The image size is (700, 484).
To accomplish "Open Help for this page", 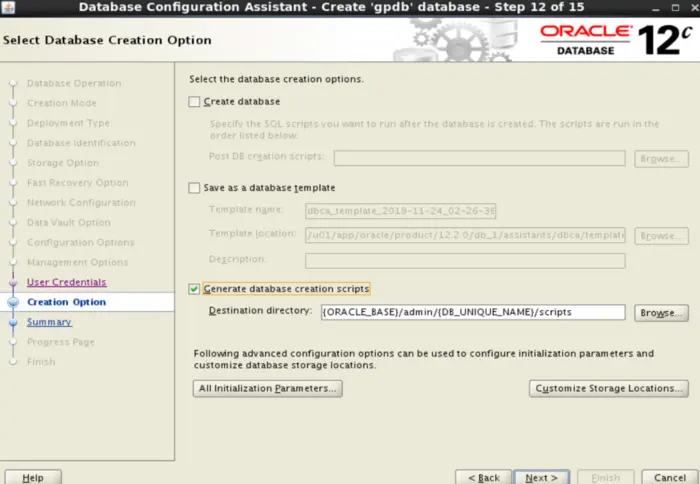I will coord(33,477).
